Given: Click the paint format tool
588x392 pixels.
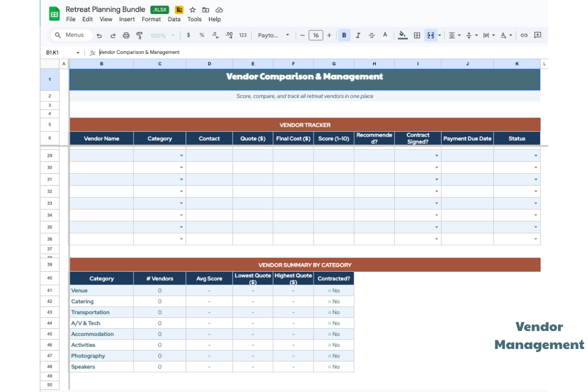Looking at the screenshot, I should (140, 35).
